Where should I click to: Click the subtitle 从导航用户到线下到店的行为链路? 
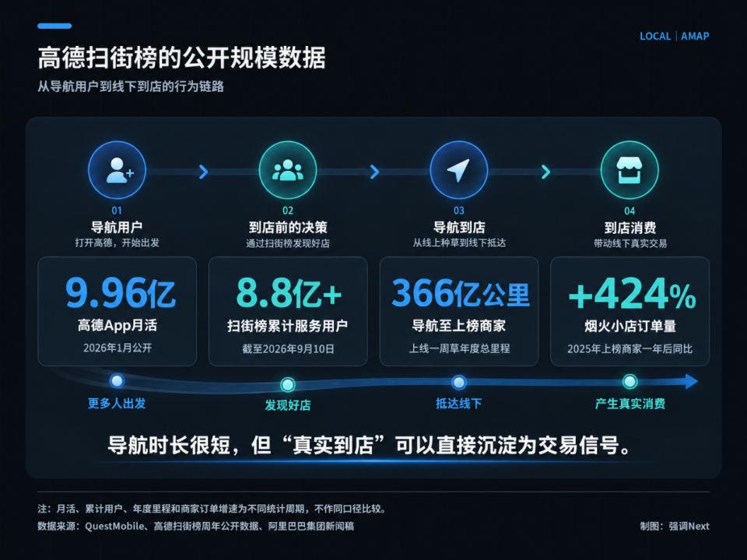[x=131, y=86]
